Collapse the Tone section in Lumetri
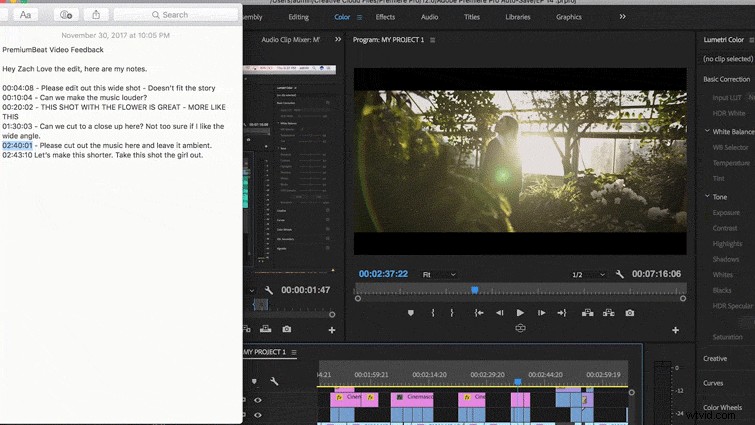The image size is (755, 425). click(x=707, y=197)
